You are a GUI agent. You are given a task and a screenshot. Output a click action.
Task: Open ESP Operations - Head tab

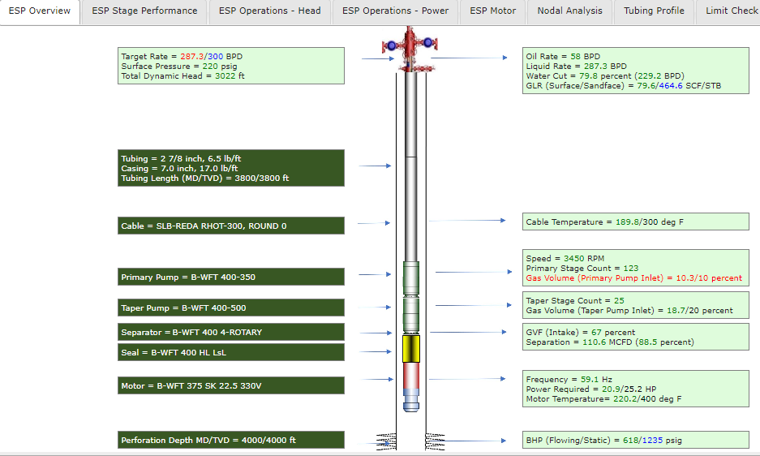269,11
